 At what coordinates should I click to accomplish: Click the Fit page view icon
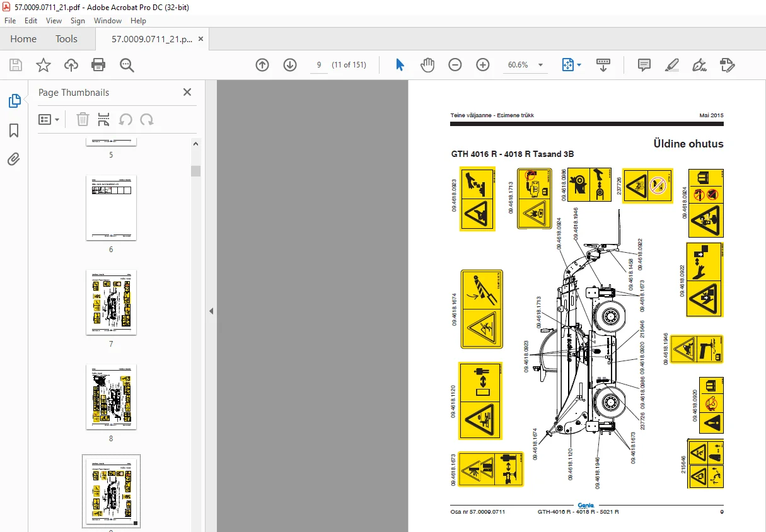point(568,65)
